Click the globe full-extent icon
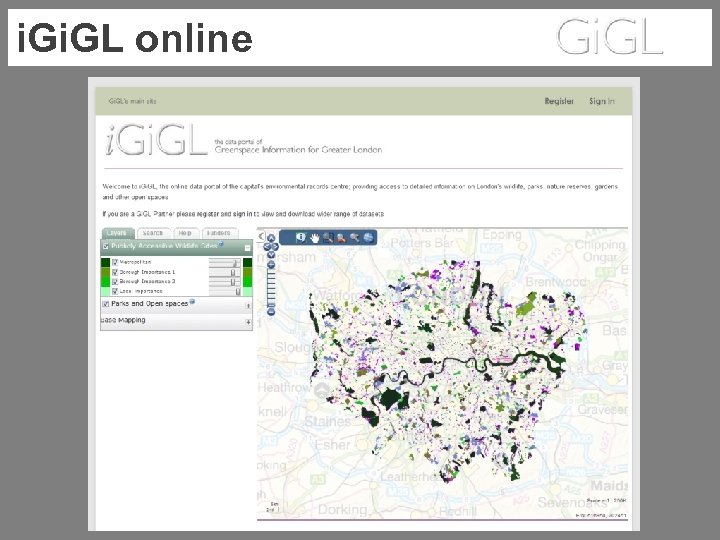Viewport: 720px width, 540px height. pos(368,237)
